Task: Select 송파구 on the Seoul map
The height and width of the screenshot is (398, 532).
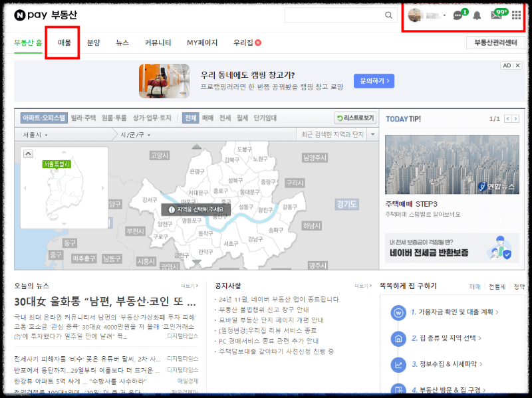Action: (275, 230)
